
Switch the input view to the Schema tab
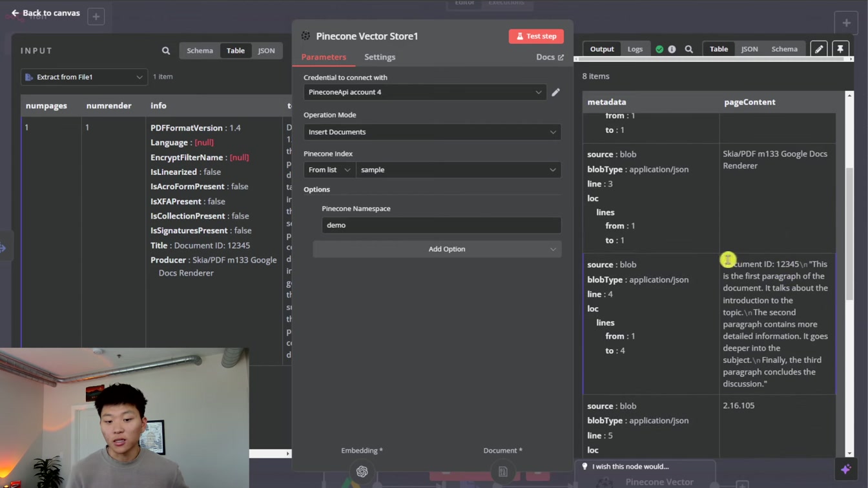(200, 51)
